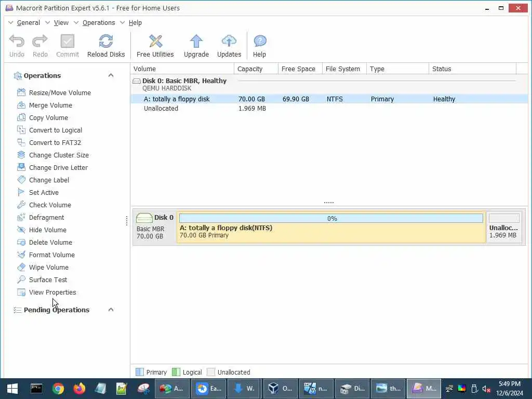This screenshot has width=532, height=399.
Task: Click the Updates cloud icon
Action: 229,41
